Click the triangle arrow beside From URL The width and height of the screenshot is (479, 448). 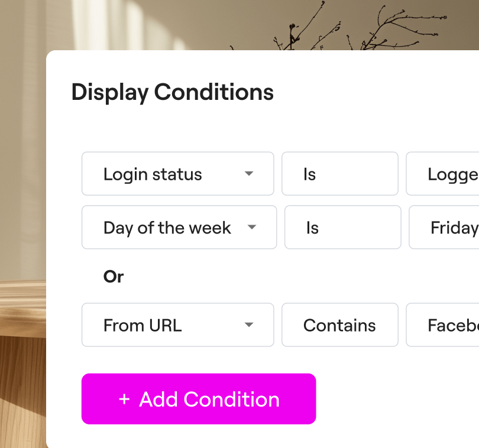tap(249, 325)
